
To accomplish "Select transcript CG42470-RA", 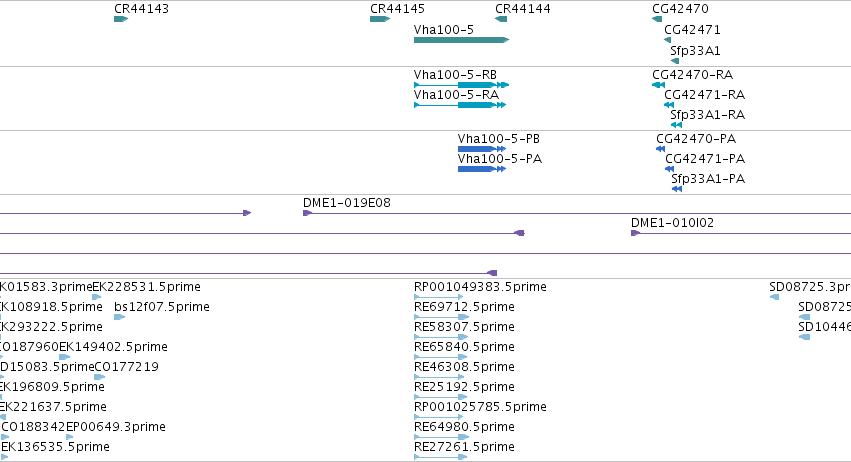I will click(658, 85).
